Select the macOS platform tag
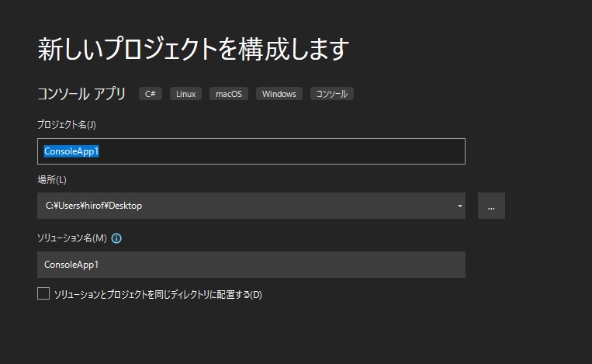Screen dimensions: 592x364 228,94
